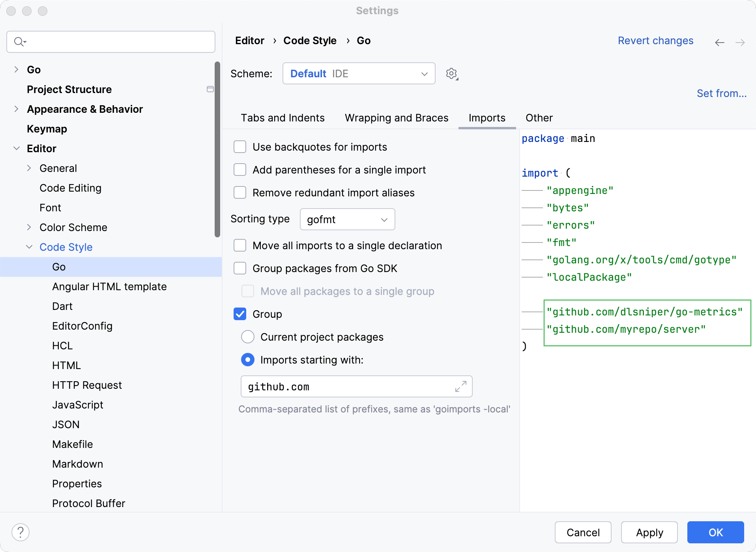
Task: Click the expand icon in prefixes field
Action: [x=460, y=386]
